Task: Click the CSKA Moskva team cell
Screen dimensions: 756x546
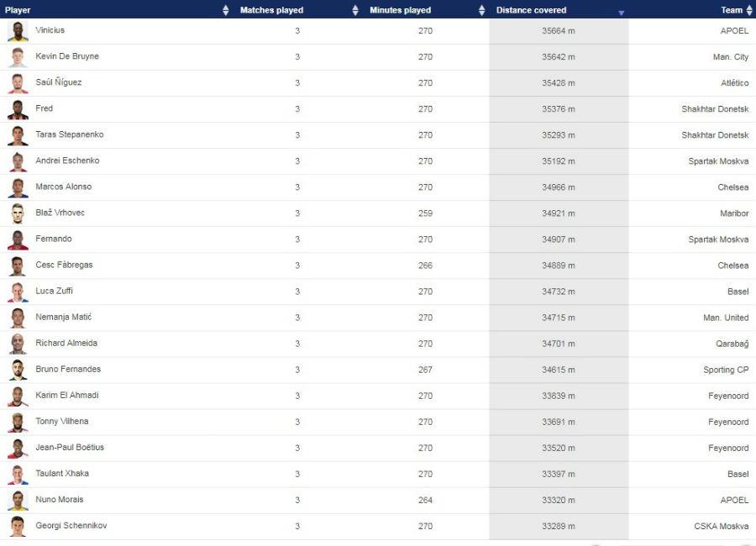Action: (722, 526)
